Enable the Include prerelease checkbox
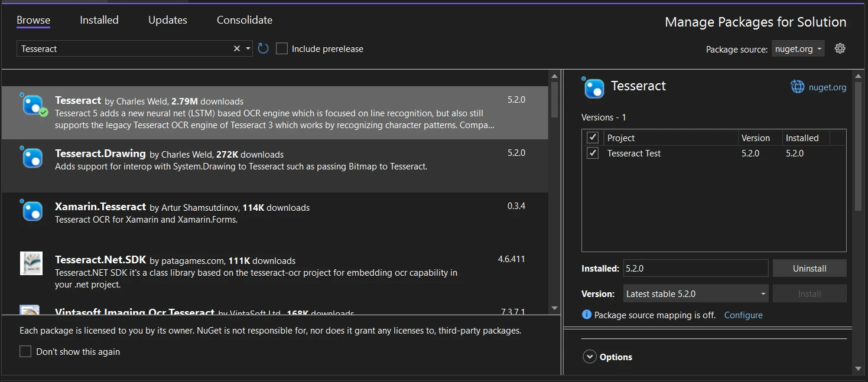 coord(282,48)
